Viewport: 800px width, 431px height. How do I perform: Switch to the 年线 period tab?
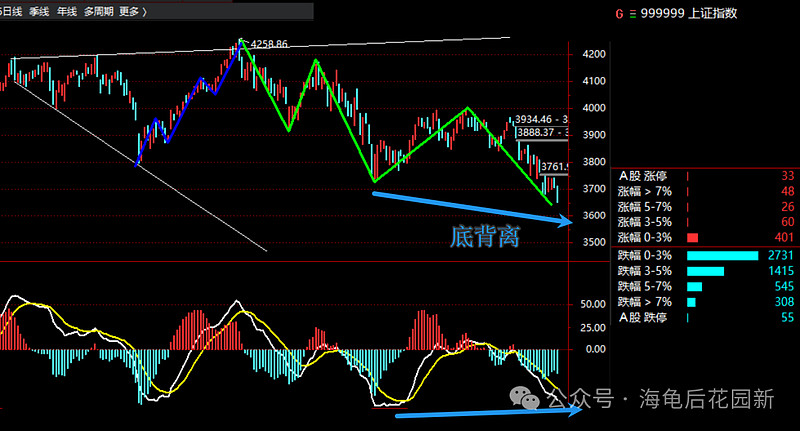coord(67,11)
